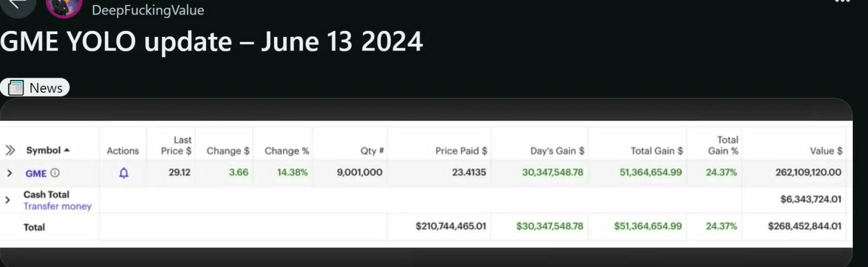Open DeepFuckingValue's avatar picture
This screenshot has width=868, height=267.
pos(64,8)
